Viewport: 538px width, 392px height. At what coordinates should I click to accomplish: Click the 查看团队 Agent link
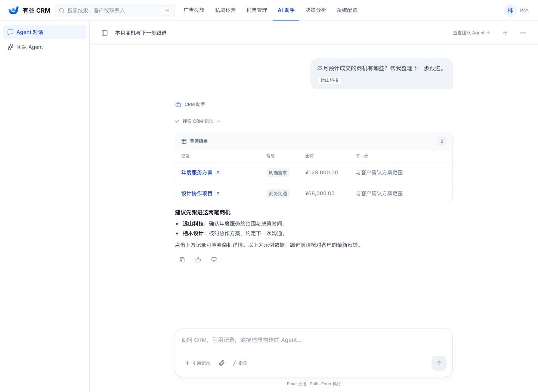(471, 33)
